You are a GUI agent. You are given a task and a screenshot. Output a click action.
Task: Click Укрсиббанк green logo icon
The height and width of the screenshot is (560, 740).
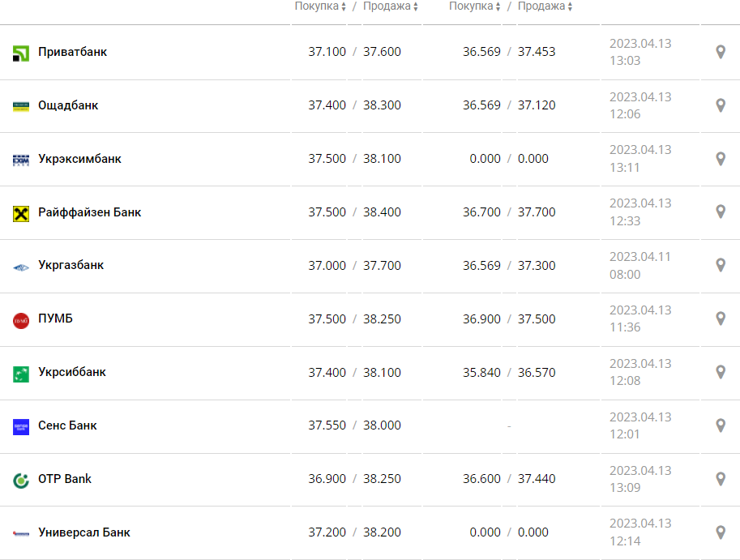(21, 374)
